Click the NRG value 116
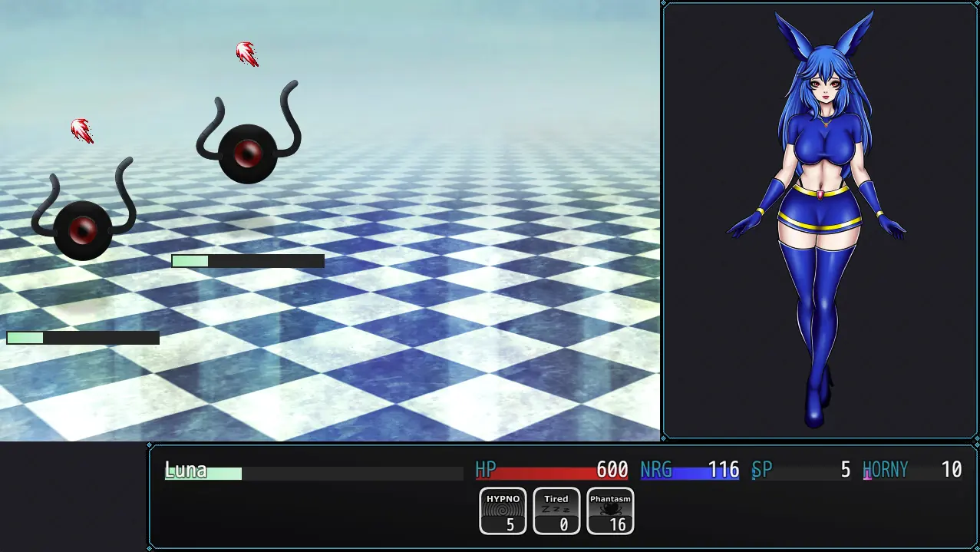Viewport: 980px width, 552px height. coord(723,469)
